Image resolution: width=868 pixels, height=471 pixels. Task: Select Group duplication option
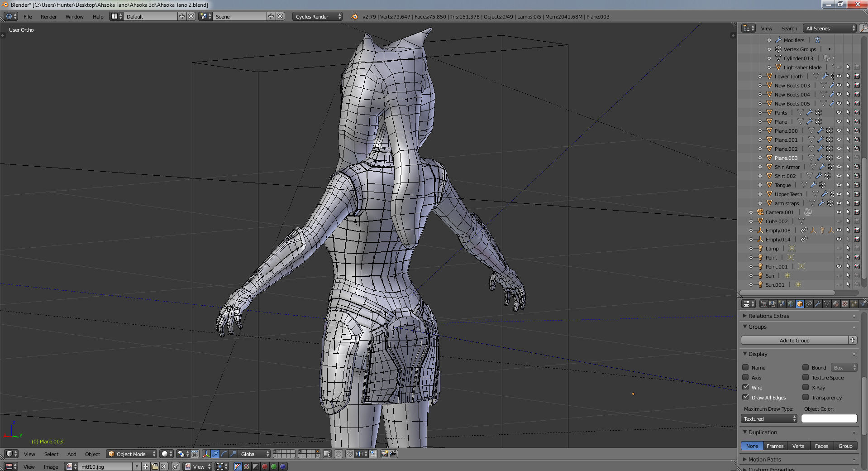click(845, 446)
